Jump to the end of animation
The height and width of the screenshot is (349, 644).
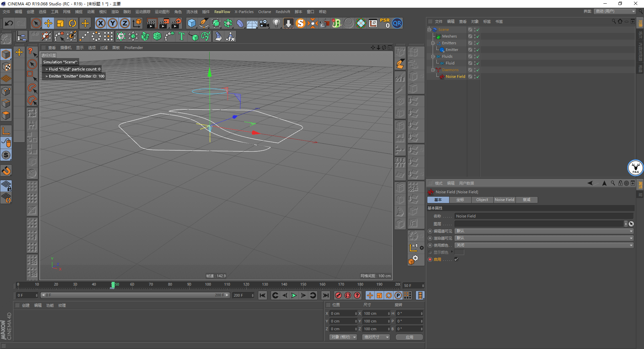(x=325, y=295)
